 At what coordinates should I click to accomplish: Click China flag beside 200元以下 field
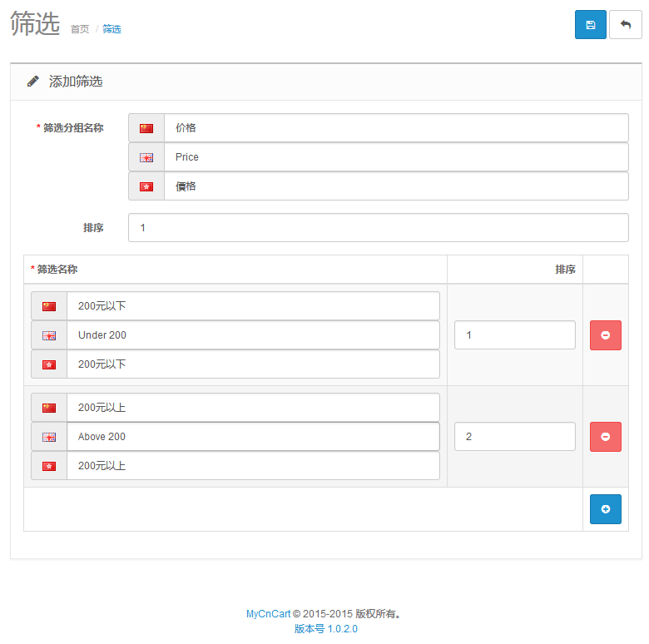coord(49,306)
